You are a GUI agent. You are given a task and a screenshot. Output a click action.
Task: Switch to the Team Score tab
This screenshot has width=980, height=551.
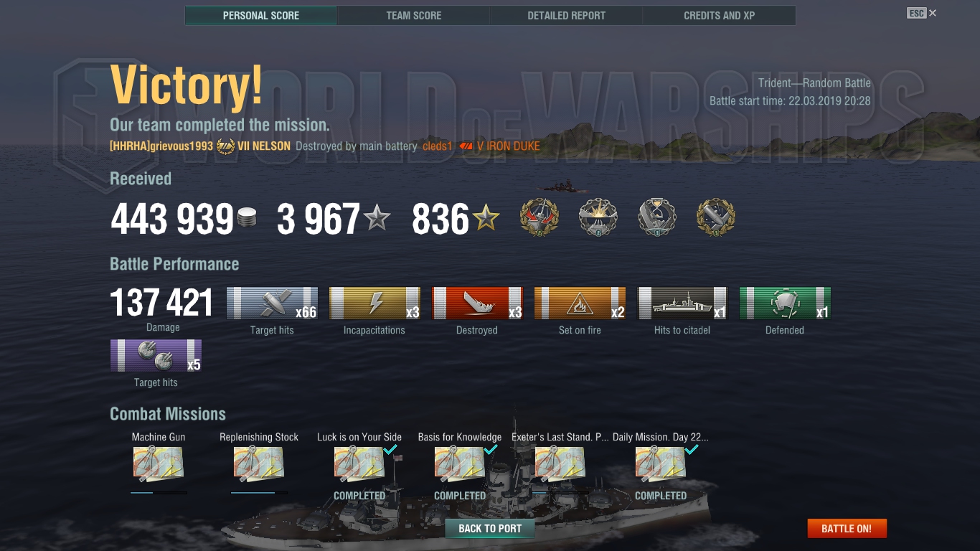tap(414, 15)
